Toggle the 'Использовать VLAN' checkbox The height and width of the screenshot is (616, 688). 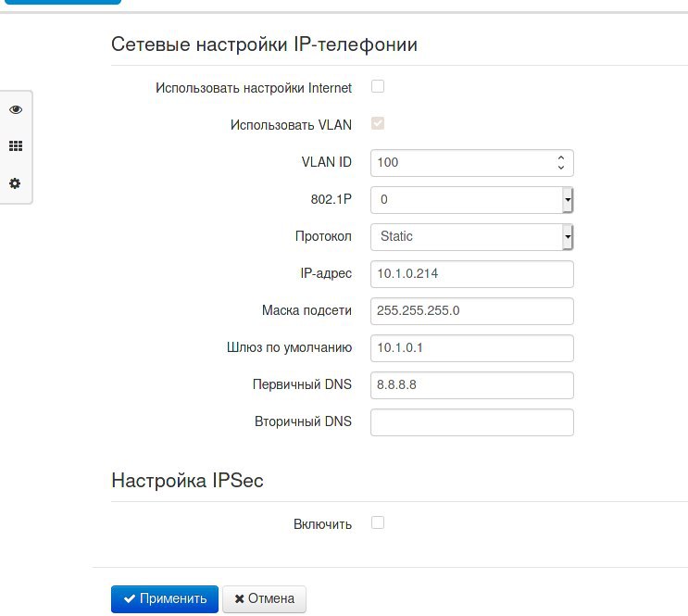coord(378,123)
